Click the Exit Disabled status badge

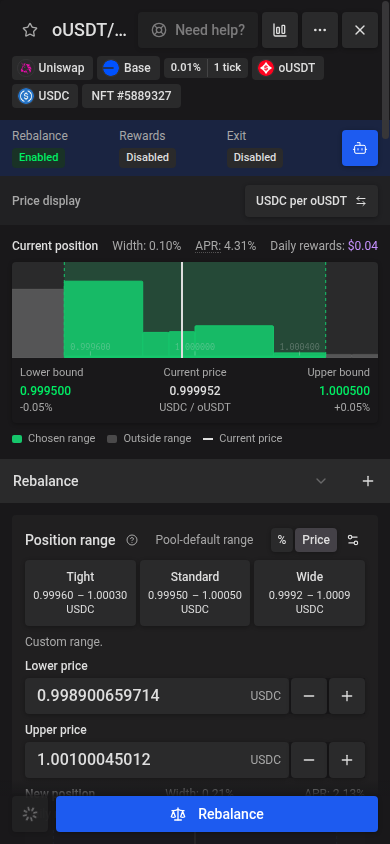click(x=255, y=157)
